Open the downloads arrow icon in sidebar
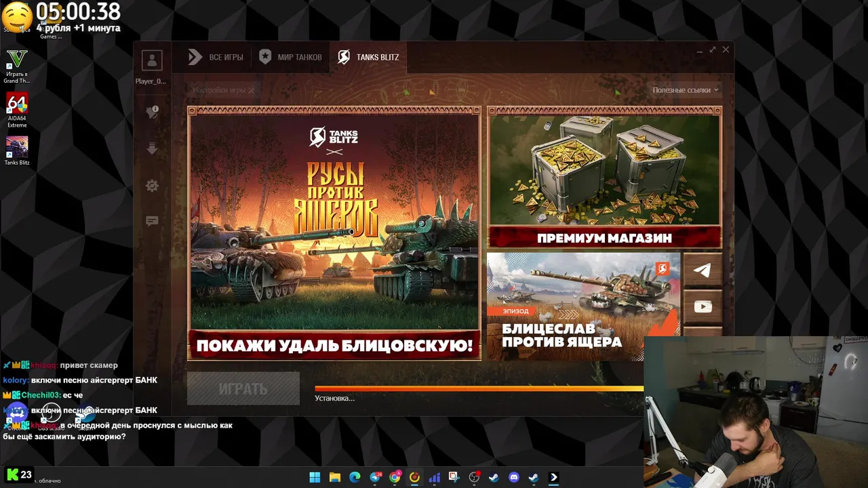The image size is (868, 488). pos(152,149)
